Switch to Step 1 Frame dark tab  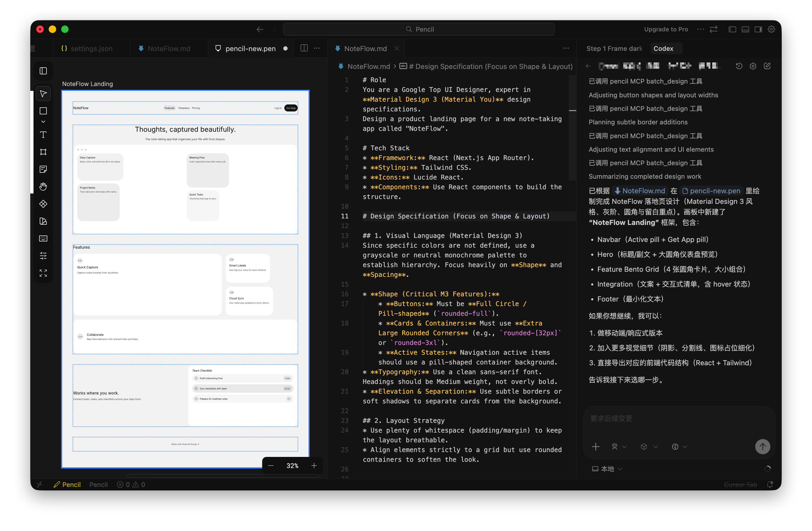pos(614,48)
